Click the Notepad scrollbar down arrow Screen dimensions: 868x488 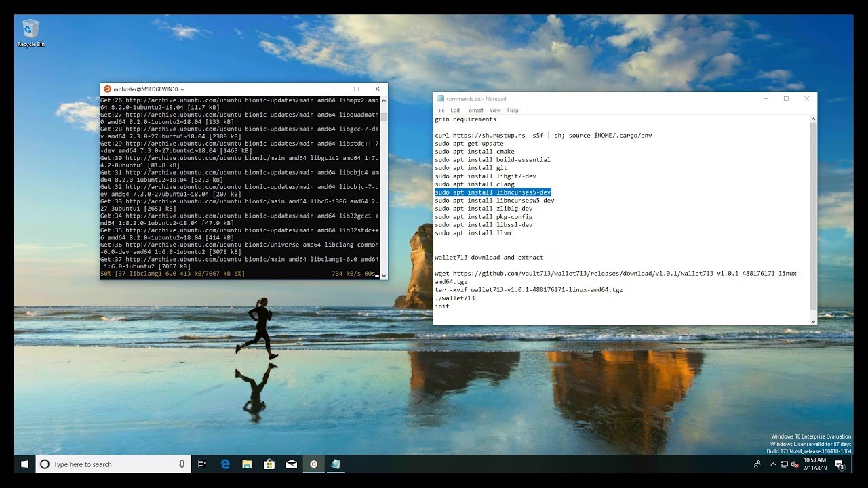813,321
